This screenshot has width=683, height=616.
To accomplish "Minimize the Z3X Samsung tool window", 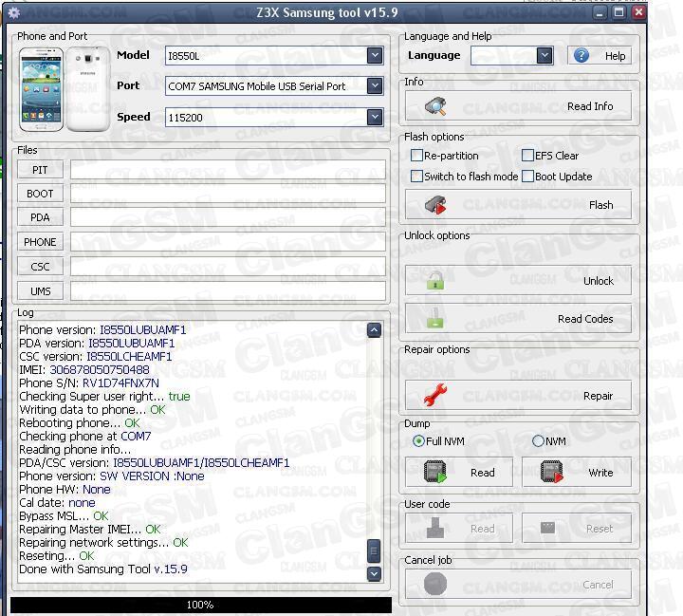I will click(x=600, y=12).
